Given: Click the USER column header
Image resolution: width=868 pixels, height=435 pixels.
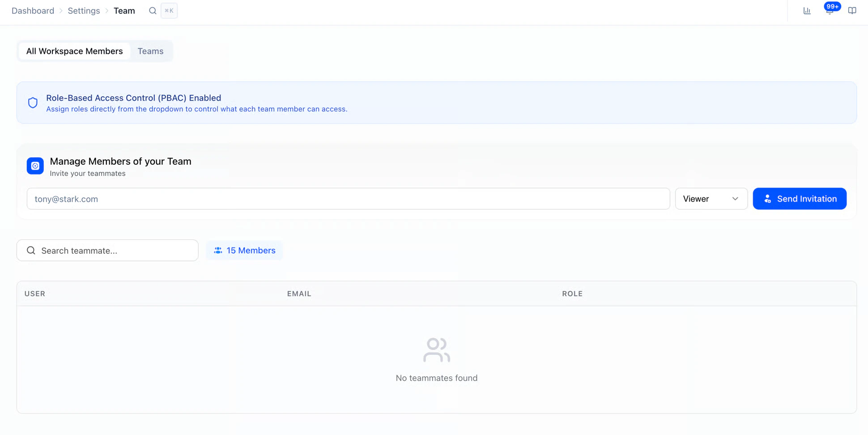Looking at the screenshot, I should [x=35, y=294].
